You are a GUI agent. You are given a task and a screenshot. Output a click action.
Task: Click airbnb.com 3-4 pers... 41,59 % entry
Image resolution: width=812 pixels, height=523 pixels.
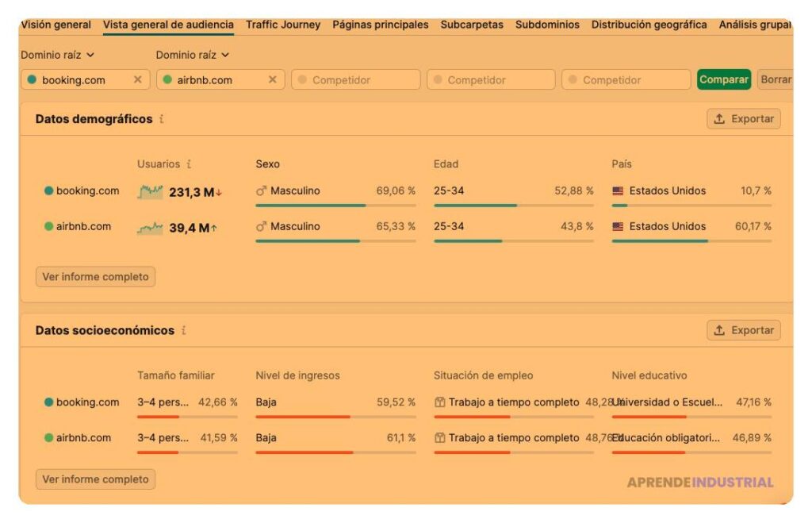187,438
